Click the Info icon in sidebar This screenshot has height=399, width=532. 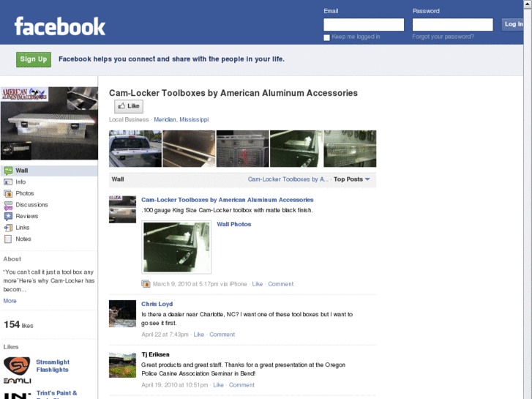[x=8, y=182]
